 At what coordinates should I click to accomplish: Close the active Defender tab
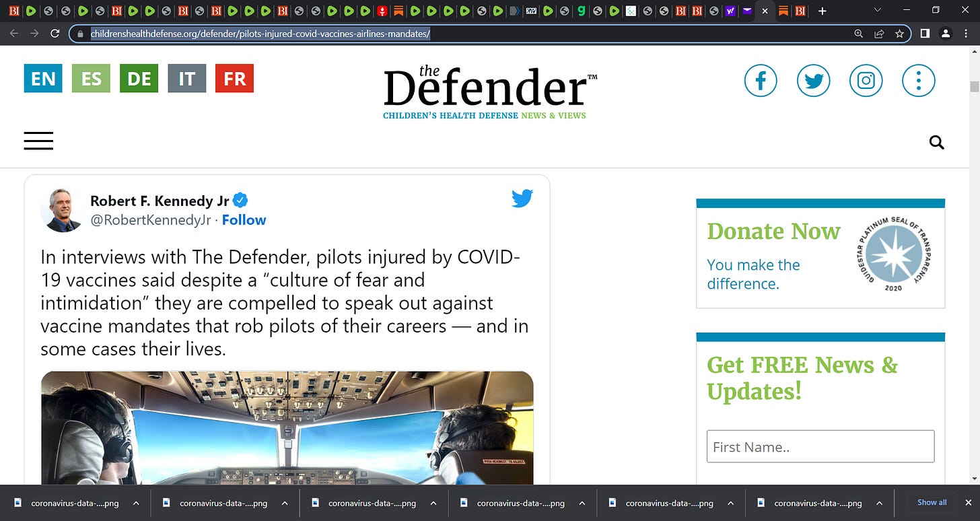[765, 11]
